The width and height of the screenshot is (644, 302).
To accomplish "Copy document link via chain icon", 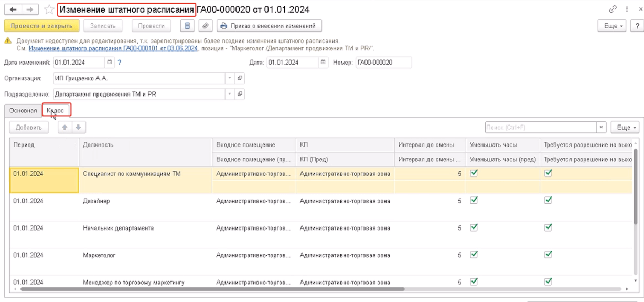I will coord(612,9).
